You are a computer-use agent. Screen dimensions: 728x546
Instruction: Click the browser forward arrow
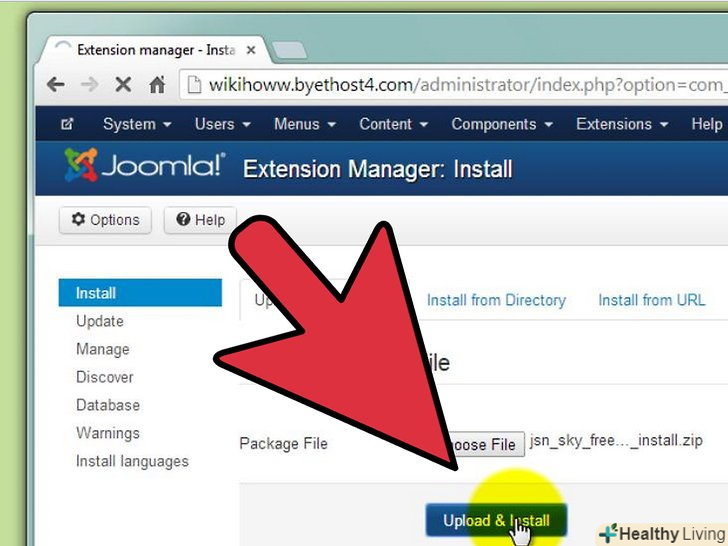[x=89, y=84]
